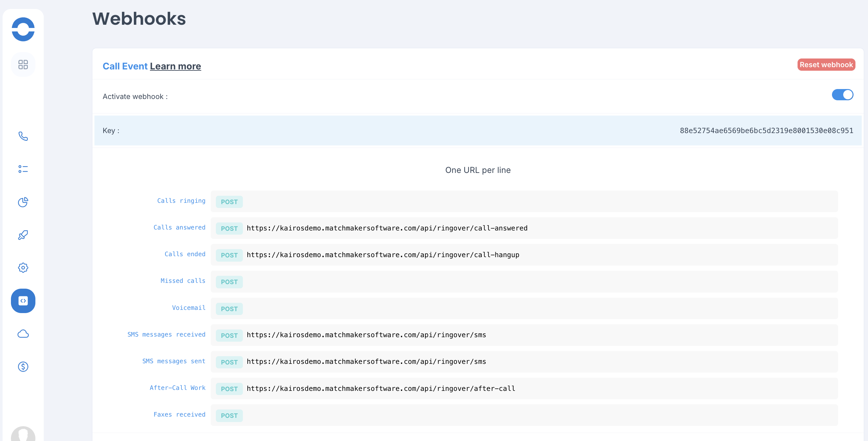868x441 pixels.
Task: Click the Calls answered URL field
Action: click(524, 228)
